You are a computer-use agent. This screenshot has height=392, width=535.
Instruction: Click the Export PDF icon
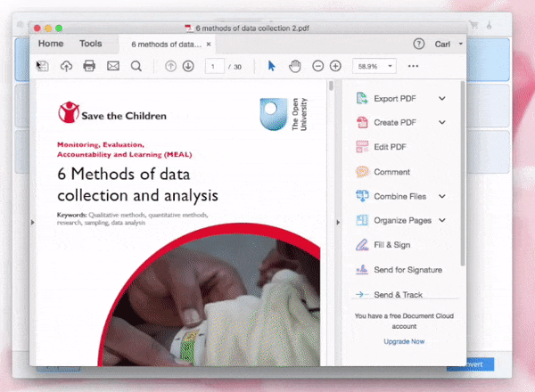pyautogui.click(x=362, y=98)
